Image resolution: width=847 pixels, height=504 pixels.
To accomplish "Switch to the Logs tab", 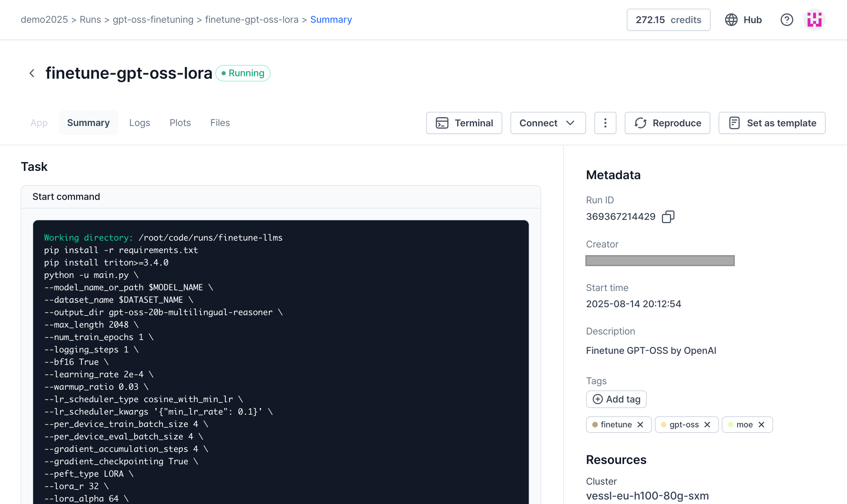I will click(x=139, y=123).
